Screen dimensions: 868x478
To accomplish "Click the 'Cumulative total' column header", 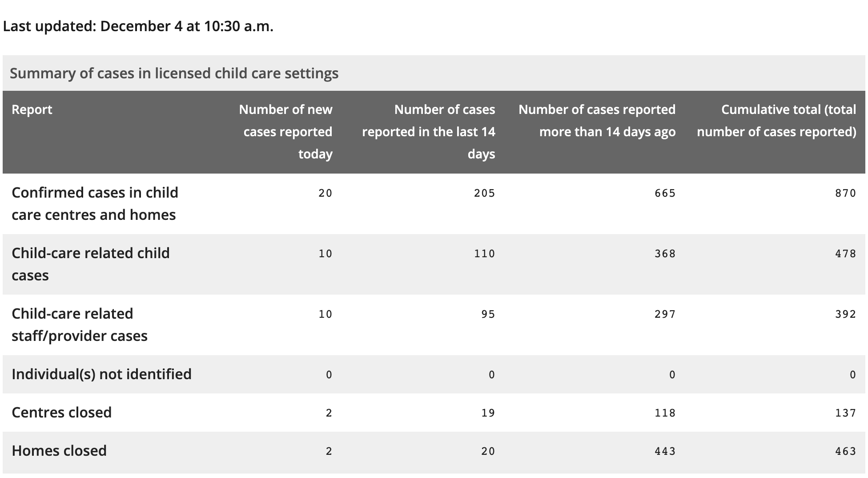I will [x=776, y=121].
